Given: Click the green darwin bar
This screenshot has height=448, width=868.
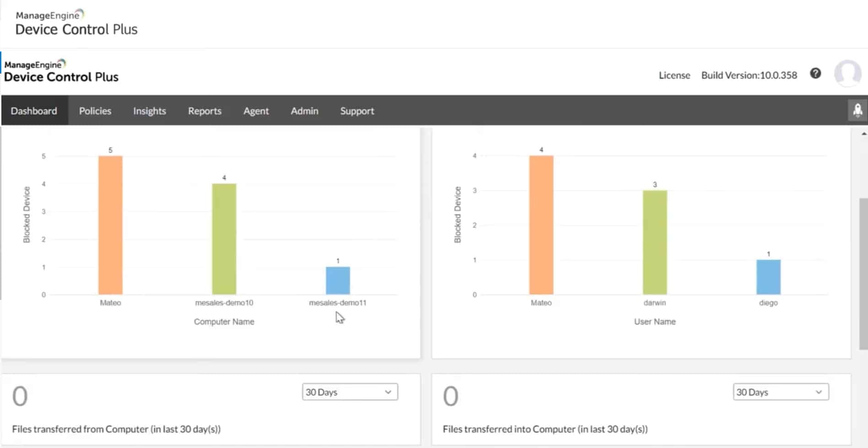Looking at the screenshot, I should (x=655, y=242).
